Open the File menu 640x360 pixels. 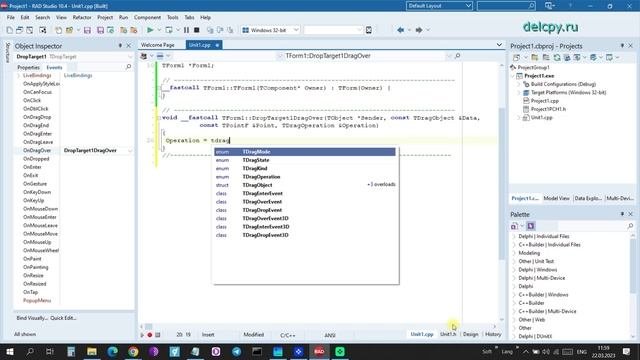pos(11,18)
